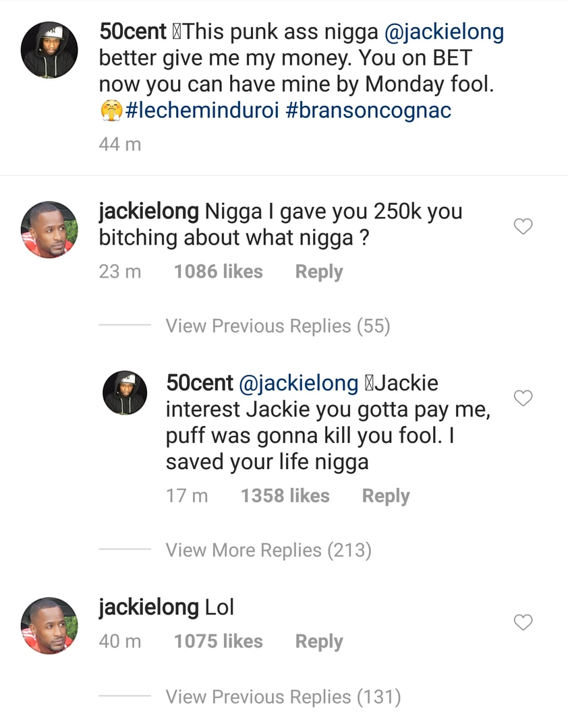Reply to jackielong's "Lol" comment
Viewport: 568px width, 728px height.
319,642
